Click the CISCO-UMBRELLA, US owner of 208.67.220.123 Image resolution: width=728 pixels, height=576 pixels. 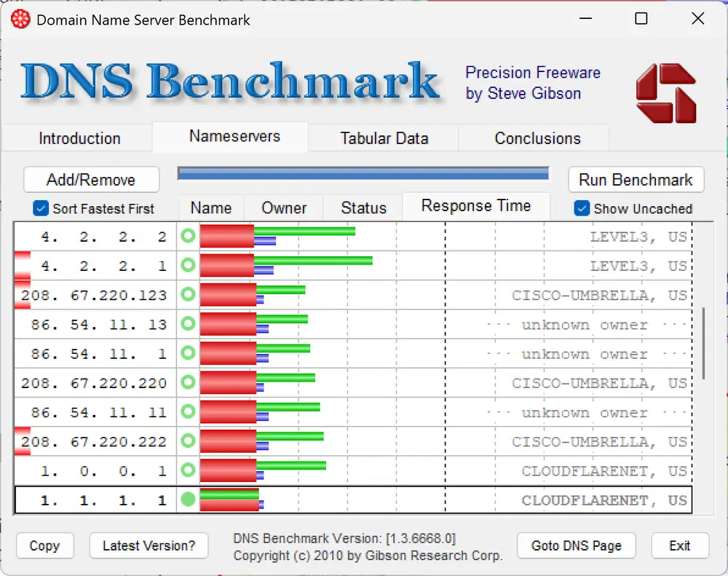click(x=599, y=296)
